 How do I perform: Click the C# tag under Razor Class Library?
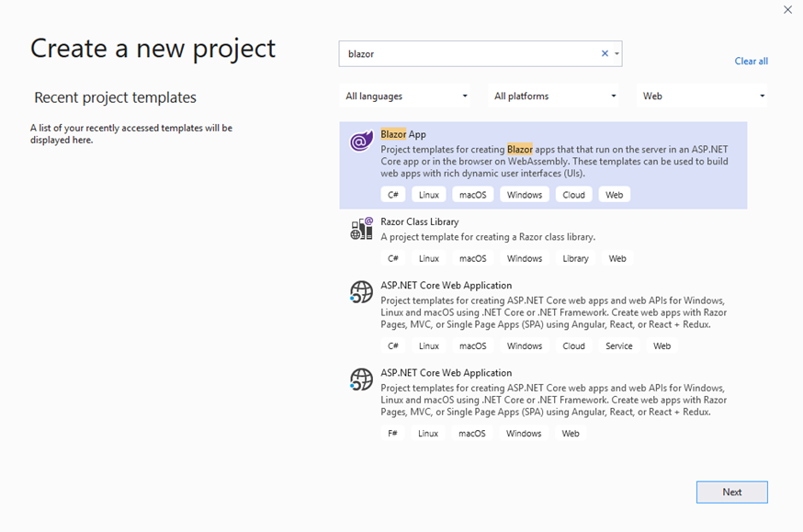tap(393, 258)
